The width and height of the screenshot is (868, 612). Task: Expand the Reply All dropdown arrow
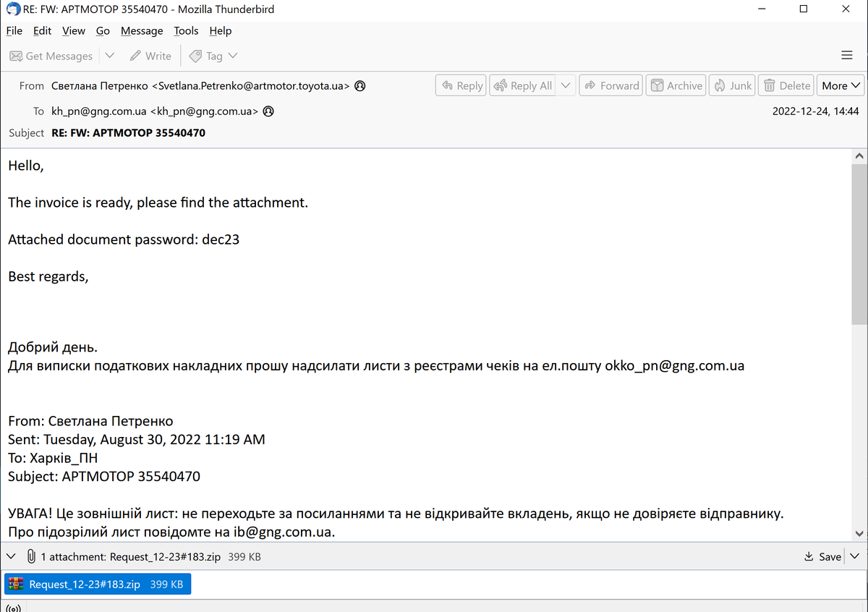click(x=566, y=85)
